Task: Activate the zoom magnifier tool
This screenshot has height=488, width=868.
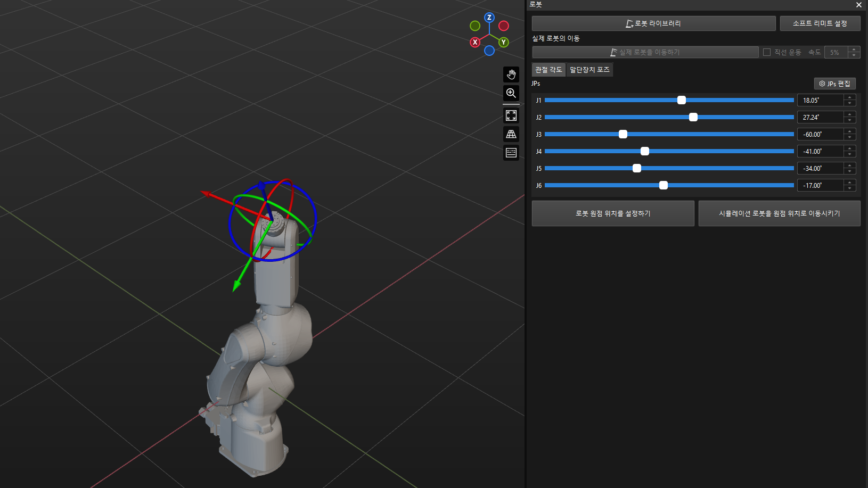Action: pos(511,93)
